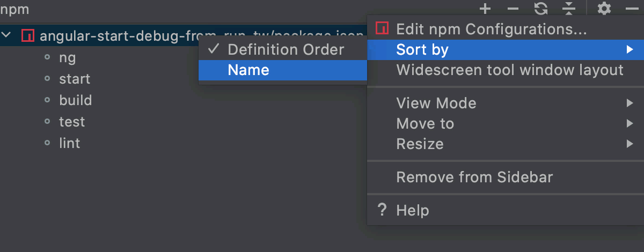Select the lint script
The height and width of the screenshot is (252, 644).
[70, 143]
